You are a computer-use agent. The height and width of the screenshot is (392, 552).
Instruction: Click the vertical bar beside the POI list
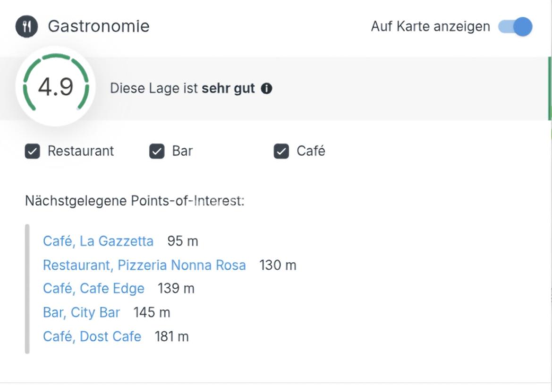click(x=28, y=288)
